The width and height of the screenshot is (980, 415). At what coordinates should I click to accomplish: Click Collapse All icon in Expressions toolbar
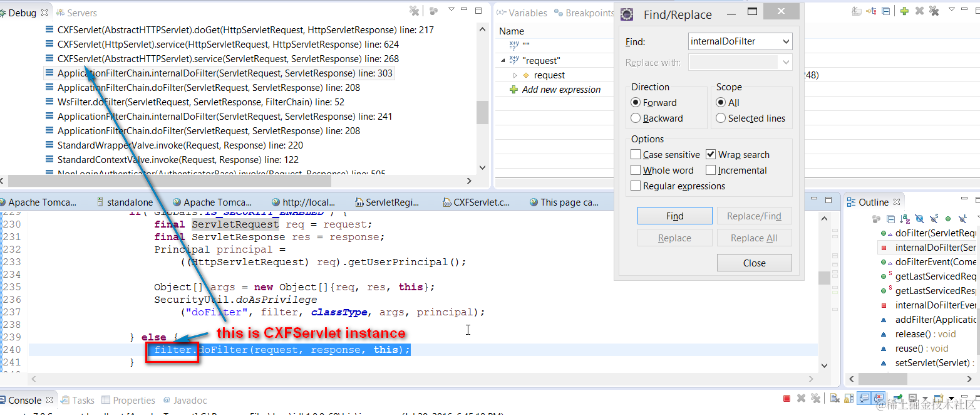pos(886,11)
